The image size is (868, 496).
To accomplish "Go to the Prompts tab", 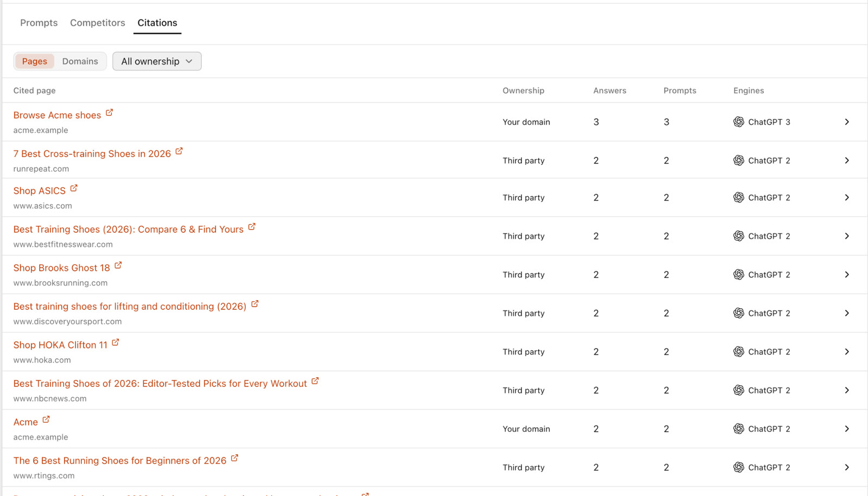I will point(39,23).
